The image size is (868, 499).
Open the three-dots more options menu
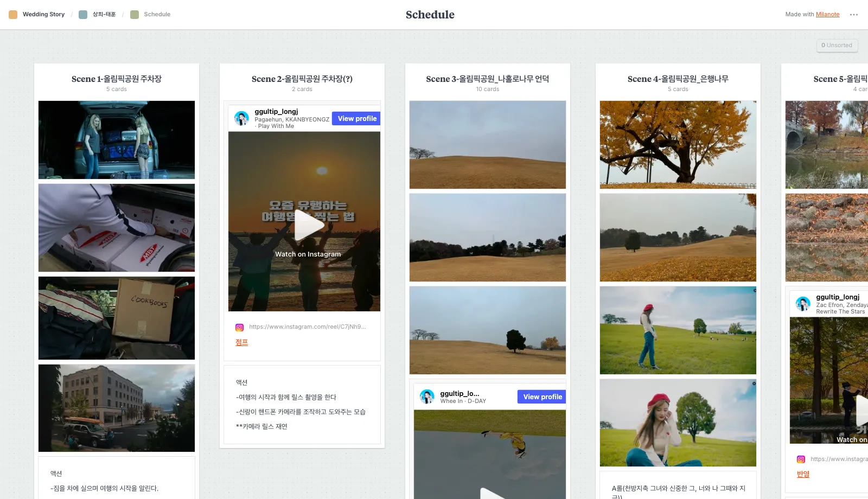(854, 15)
